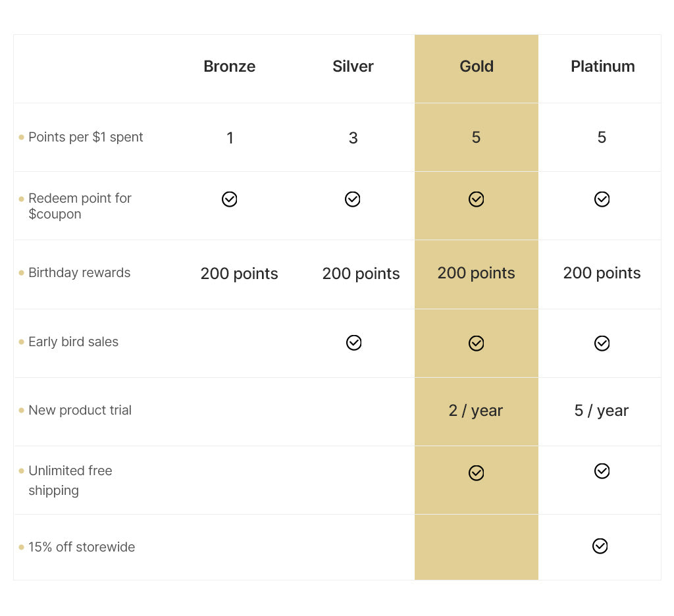Click Bronze redeem coupon checkmark icon
The image size is (674, 616).
click(230, 199)
